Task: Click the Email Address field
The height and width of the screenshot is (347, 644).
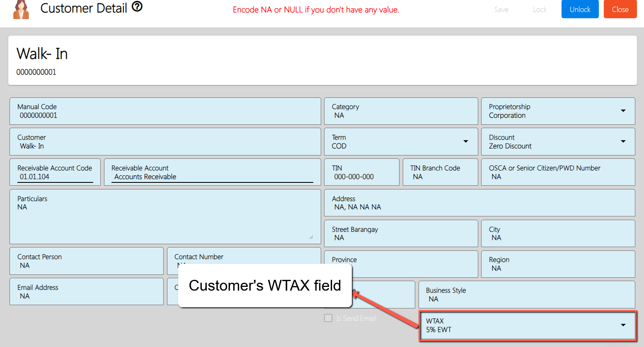Action: 86,296
